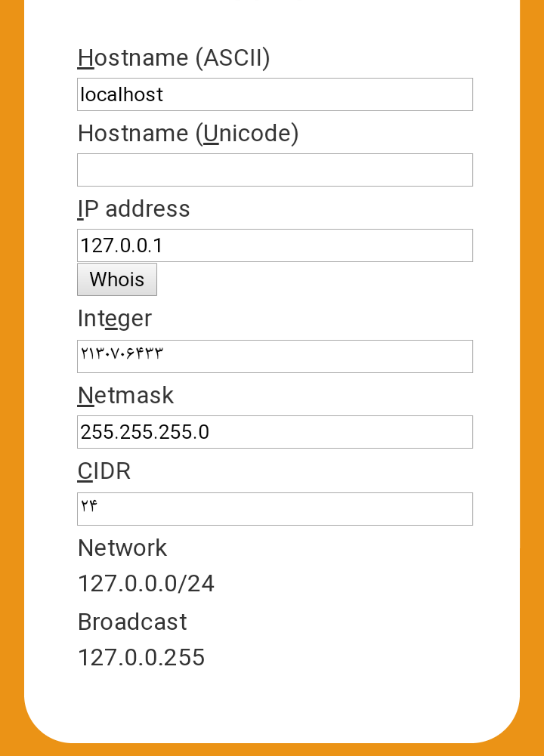The height and width of the screenshot is (756, 544).
Task: Click the Hostname (ASCII) input containing localhost
Action: coord(274,94)
